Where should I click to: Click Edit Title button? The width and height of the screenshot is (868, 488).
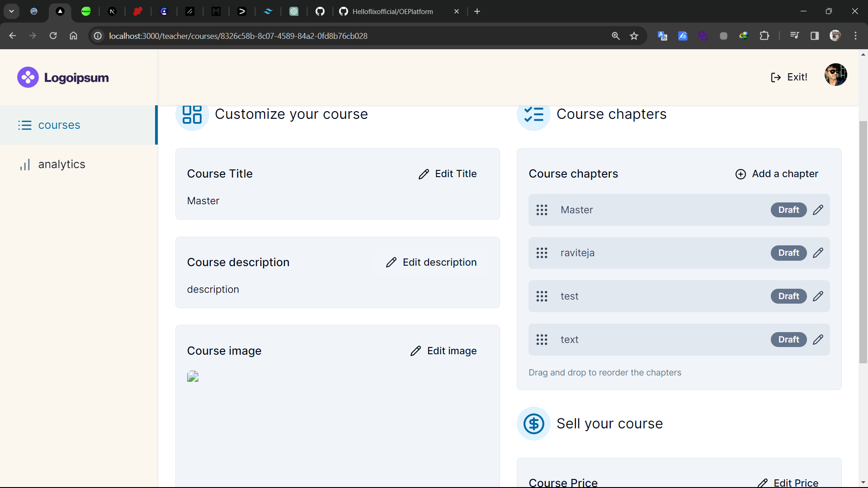pyautogui.click(x=448, y=174)
